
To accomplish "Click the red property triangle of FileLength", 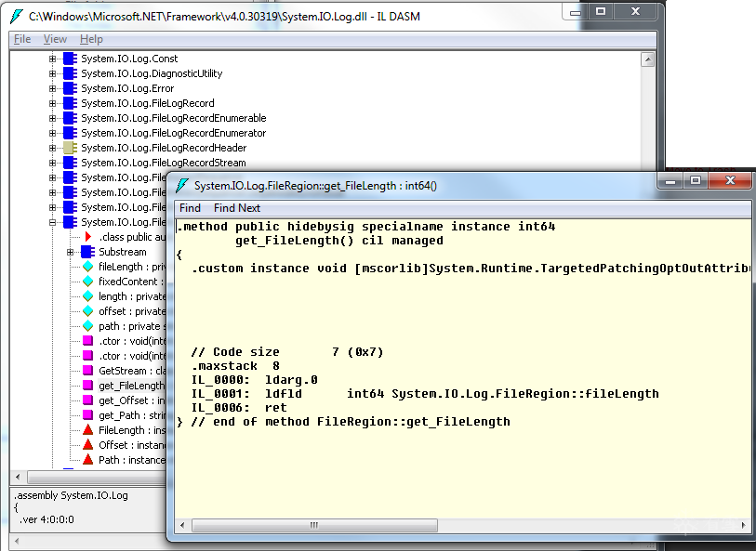I will pyautogui.click(x=87, y=429).
